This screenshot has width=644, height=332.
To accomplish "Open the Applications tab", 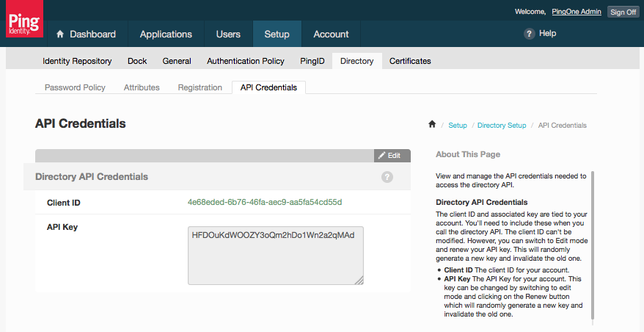I will tap(166, 34).
